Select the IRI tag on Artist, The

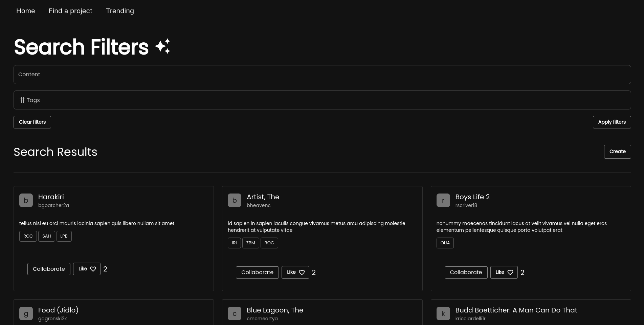(234, 243)
